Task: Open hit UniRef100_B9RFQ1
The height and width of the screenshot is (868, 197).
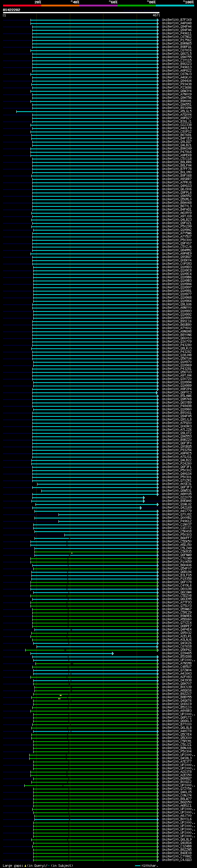Action: 177,47
